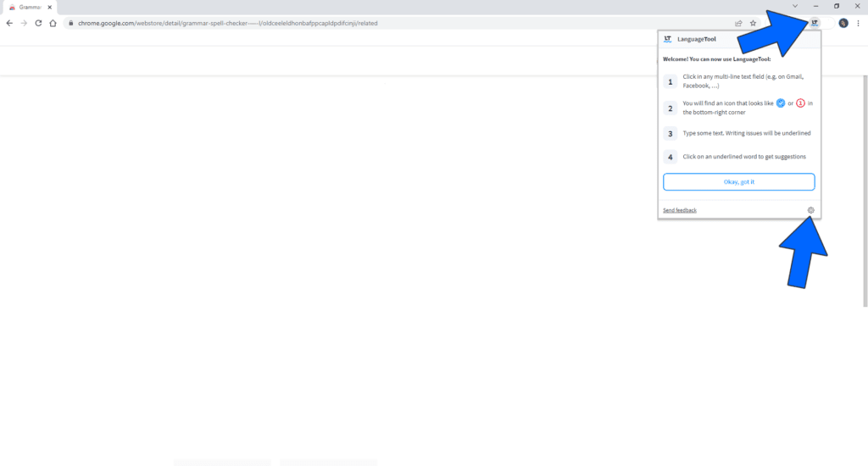
Task: Select the Grammar browser tab
Action: point(30,7)
